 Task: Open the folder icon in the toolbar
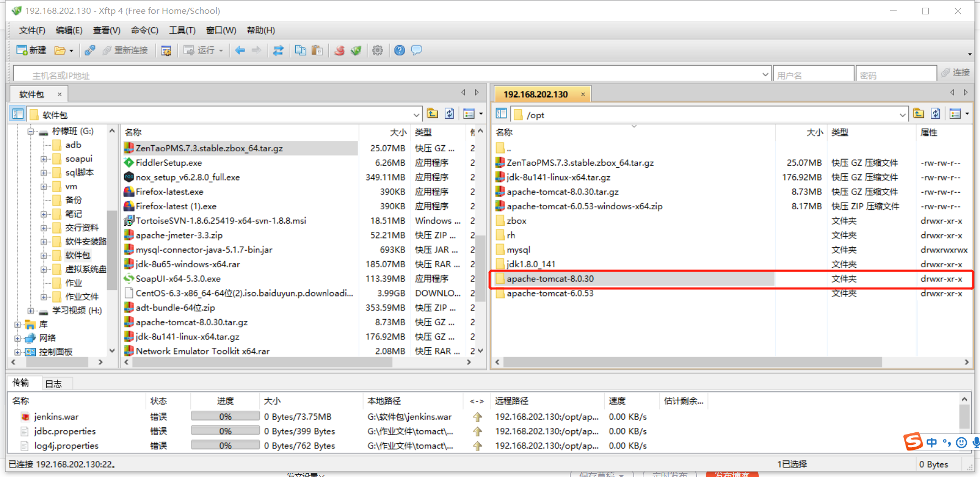60,50
